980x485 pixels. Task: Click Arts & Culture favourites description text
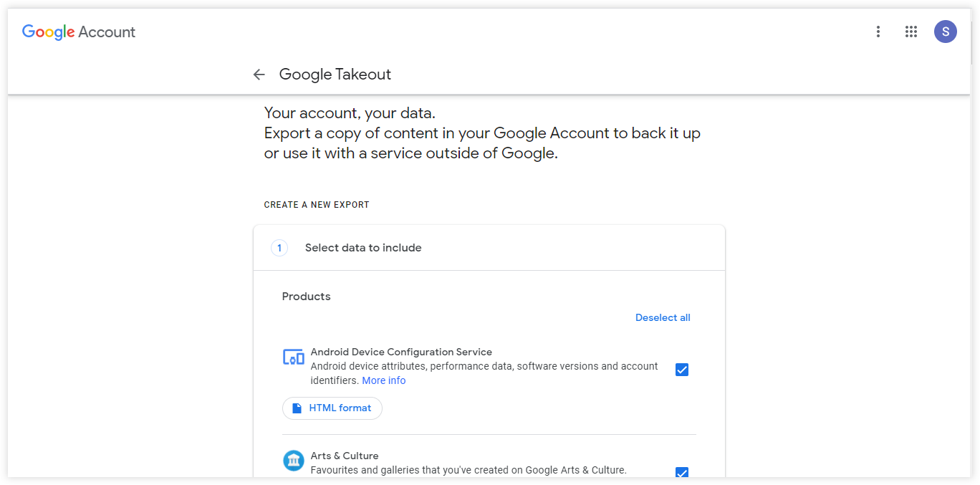469,470
